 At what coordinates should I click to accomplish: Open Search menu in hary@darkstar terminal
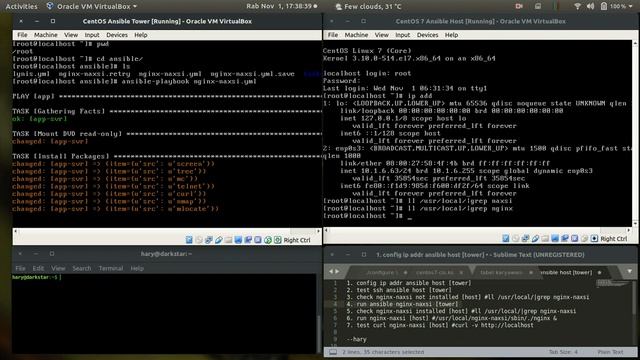(82, 268)
